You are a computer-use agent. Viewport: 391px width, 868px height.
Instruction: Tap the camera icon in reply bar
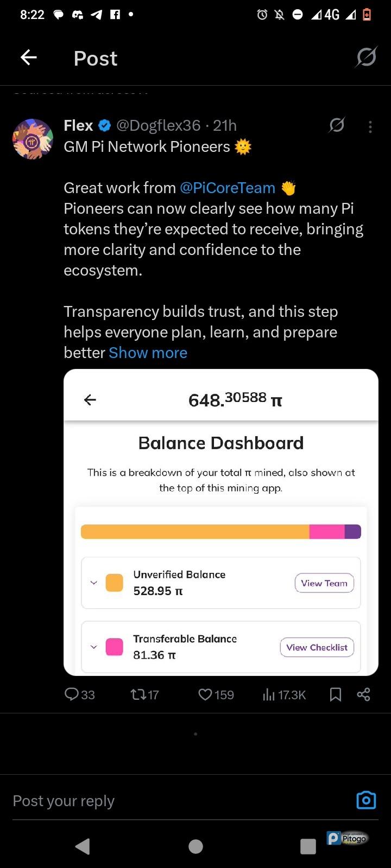pos(366,800)
